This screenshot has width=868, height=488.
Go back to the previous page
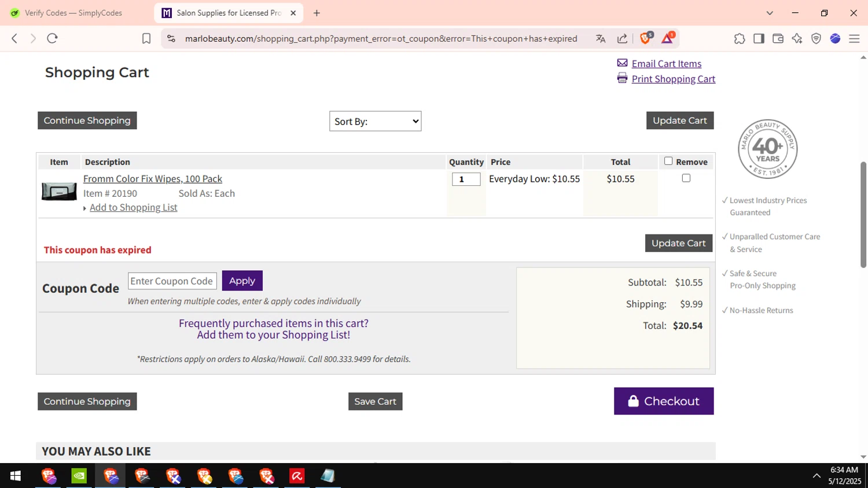pyautogui.click(x=14, y=38)
